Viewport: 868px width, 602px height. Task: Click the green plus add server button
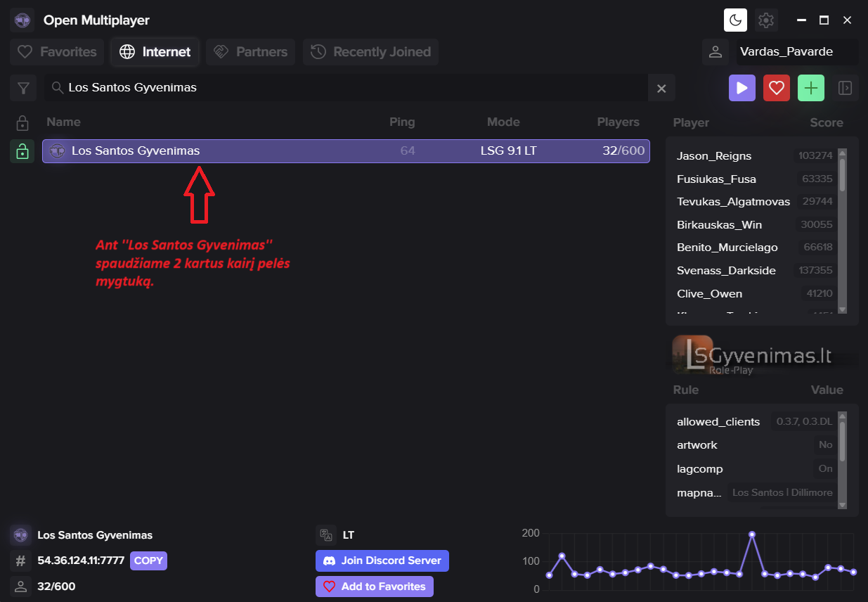(811, 88)
